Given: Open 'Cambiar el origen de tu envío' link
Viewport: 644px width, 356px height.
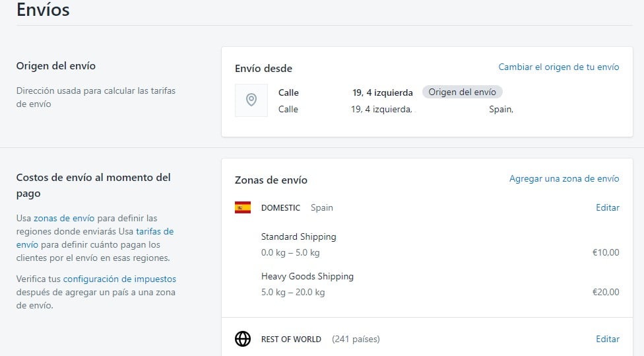Looking at the screenshot, I should (x=558, y=67).
